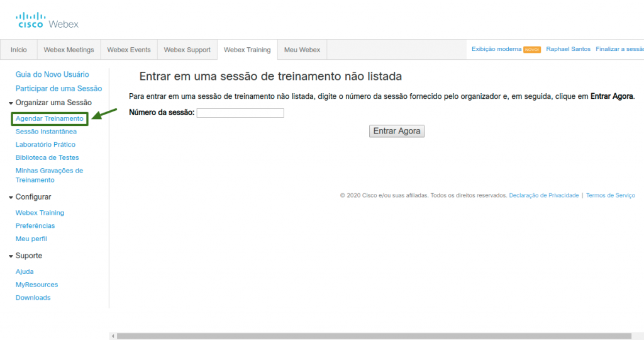
Task: Click Finalizar a sessão link
Action: (x=619, y=49)
